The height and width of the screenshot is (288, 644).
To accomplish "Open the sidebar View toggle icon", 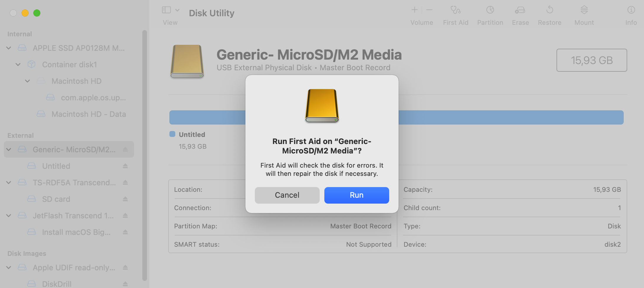I will (x=166, y=10).
